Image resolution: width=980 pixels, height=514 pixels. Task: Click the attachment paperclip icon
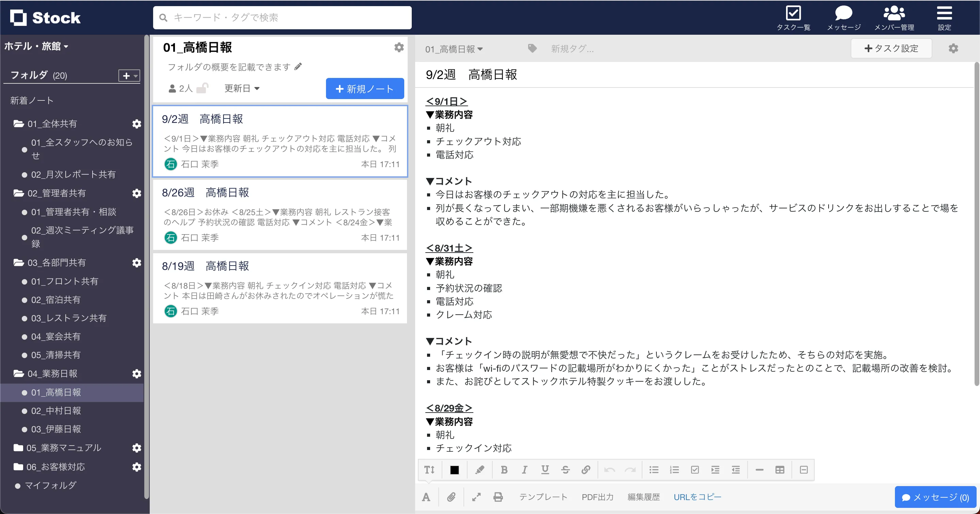pos(451,497)
